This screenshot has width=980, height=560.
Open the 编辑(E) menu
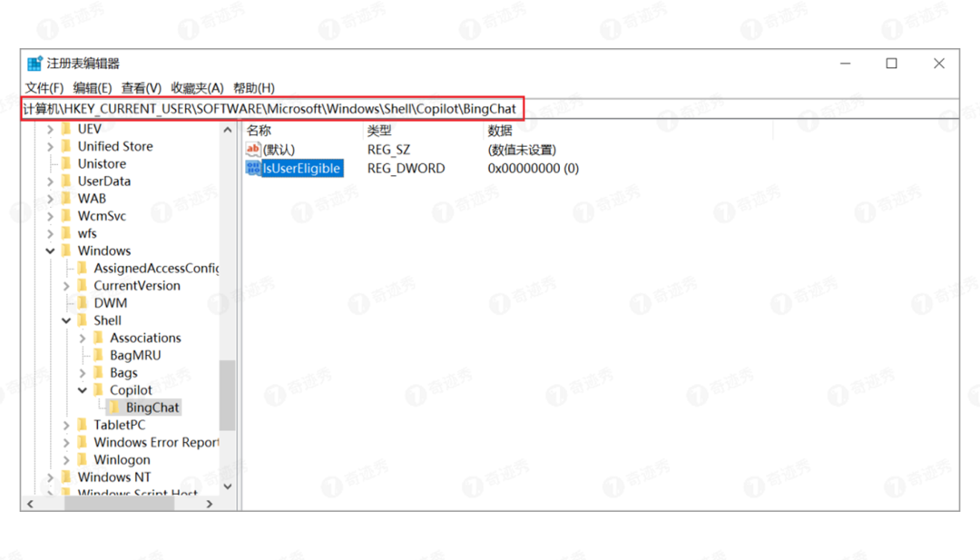pyautogui.click(x=92, y=87)
